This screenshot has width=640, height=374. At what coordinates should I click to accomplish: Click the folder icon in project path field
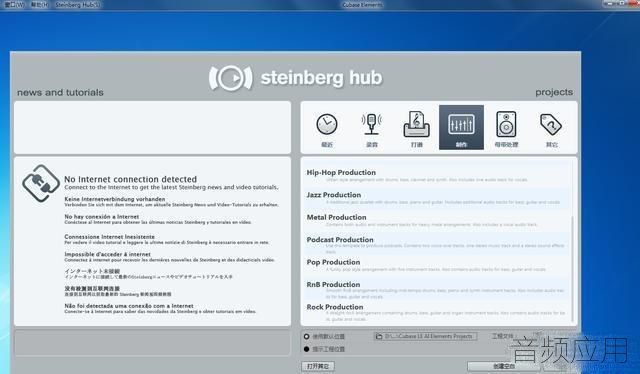[379, 336]
